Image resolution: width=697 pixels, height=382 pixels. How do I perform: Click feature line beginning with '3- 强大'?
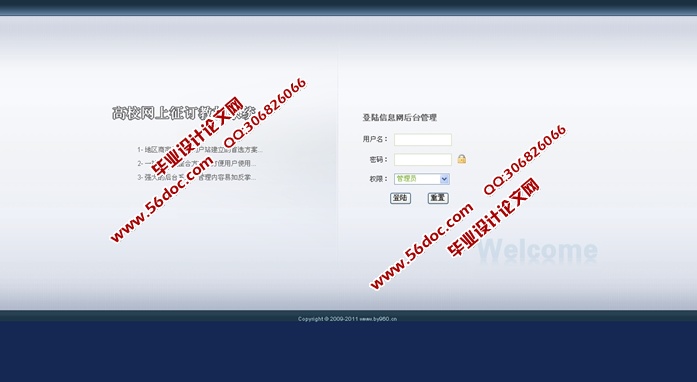pyautogui.click(x=196, y=177)
